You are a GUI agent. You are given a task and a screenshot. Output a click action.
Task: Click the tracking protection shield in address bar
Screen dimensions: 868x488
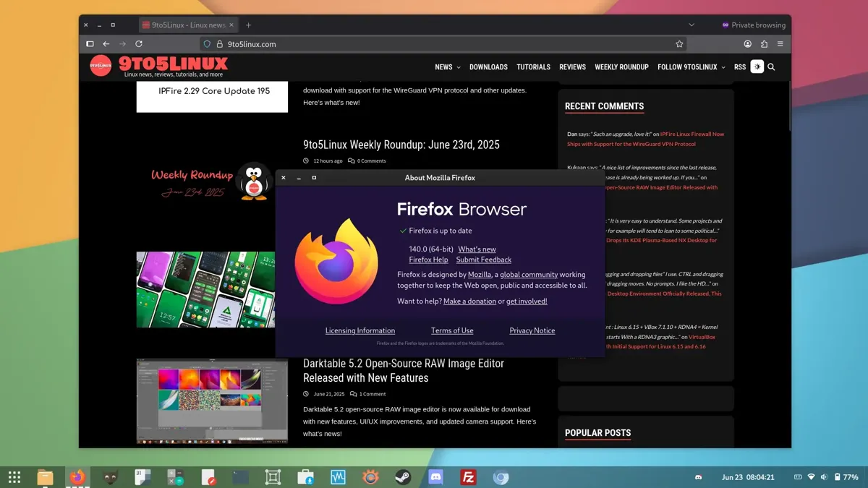[x=207, y=43]
